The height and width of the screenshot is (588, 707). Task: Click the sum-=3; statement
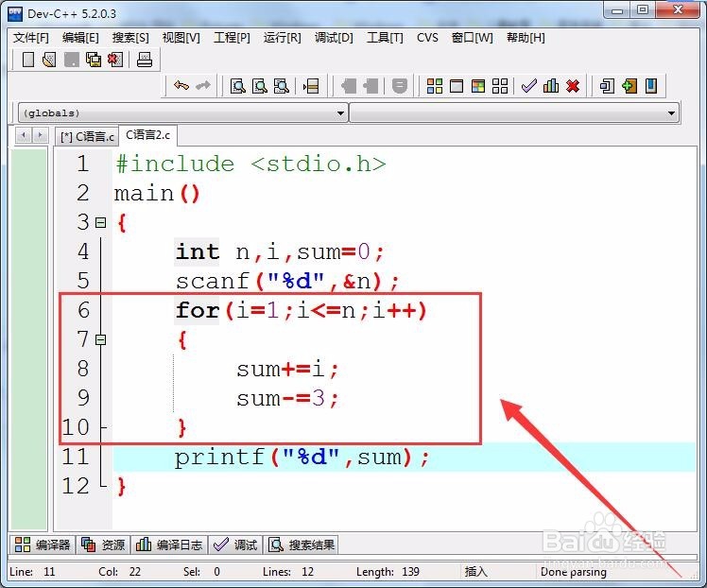(286, 398)
